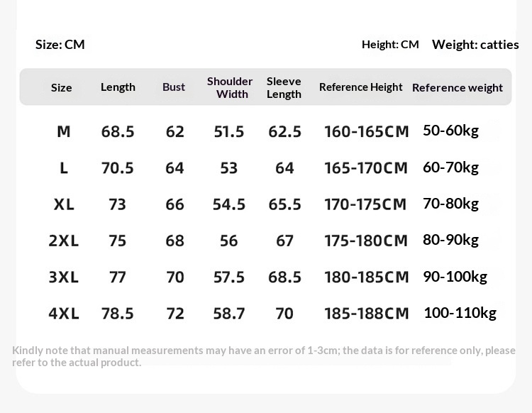Select the XL size row label
532x413 pixels.
tap(64, 204)
